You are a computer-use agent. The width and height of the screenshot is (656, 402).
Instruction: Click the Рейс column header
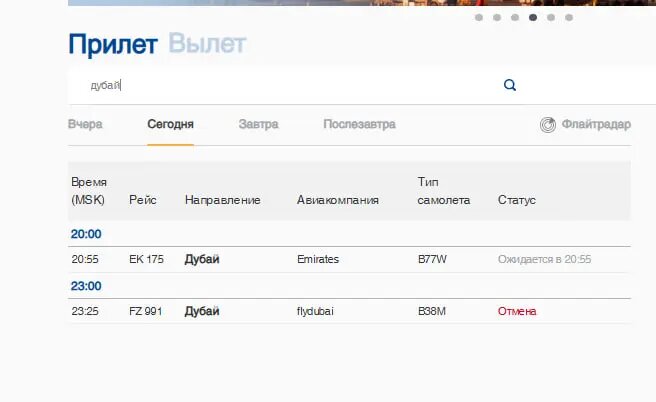pyautogui.click(x=143, y=200)
